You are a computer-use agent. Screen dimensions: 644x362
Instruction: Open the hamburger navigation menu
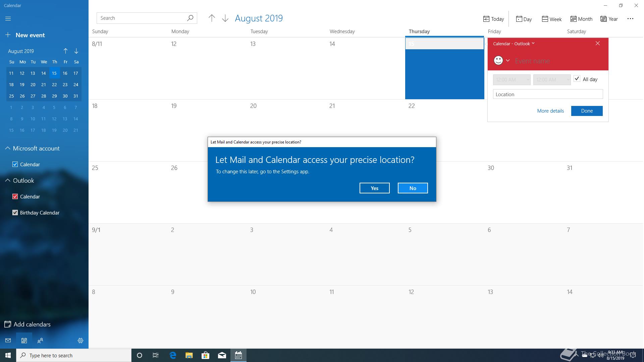(8, 19)
